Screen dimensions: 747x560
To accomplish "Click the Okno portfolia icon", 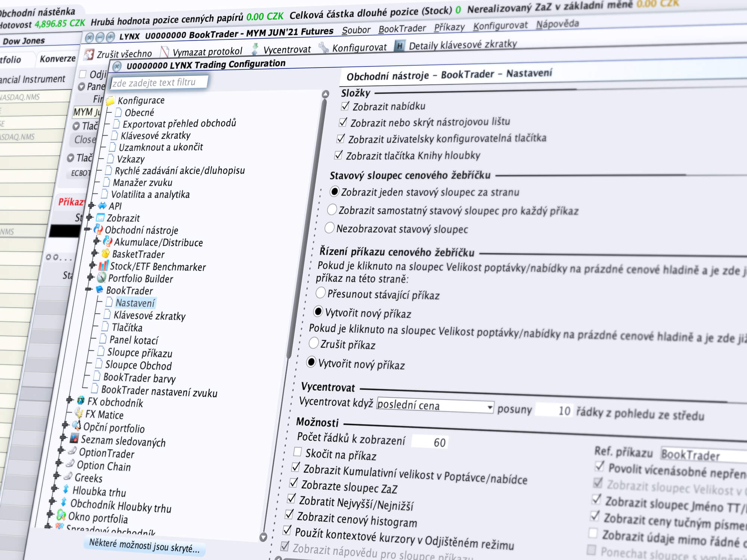I will pyautogui.click(x=61, y=515).
